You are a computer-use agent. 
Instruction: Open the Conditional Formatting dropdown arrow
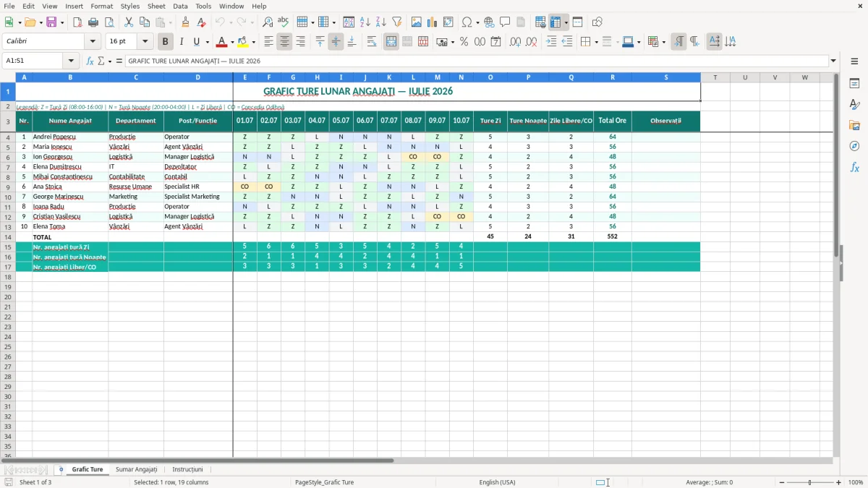click(x=663, y=42)
